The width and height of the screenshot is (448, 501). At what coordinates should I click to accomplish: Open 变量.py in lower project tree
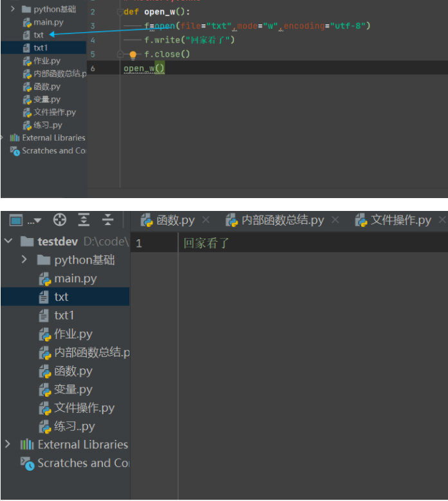pos(66,390)
